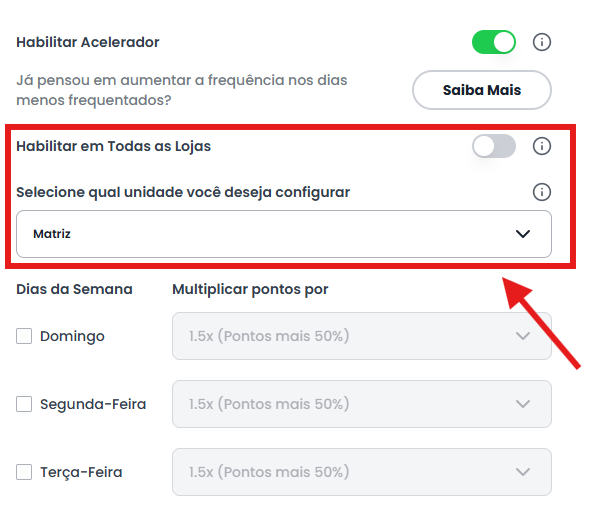Expand Domingo points multiplier dropdown
595x505 pixels.
click(x=362, y=336)
